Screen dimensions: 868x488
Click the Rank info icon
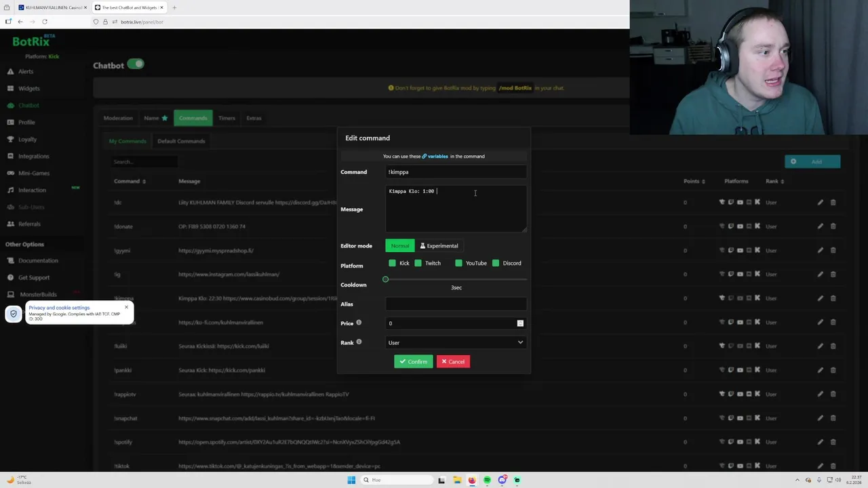tap(359, 342)
